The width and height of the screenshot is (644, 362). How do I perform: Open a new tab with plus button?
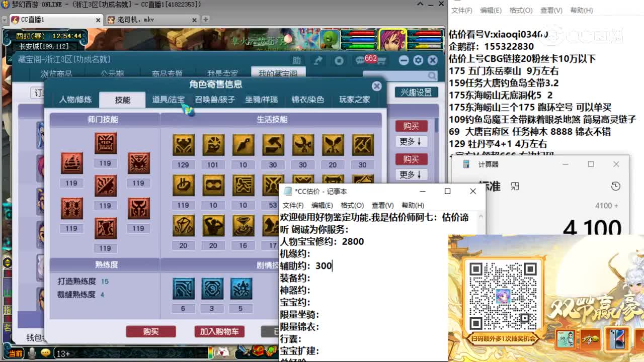[205, 19]
